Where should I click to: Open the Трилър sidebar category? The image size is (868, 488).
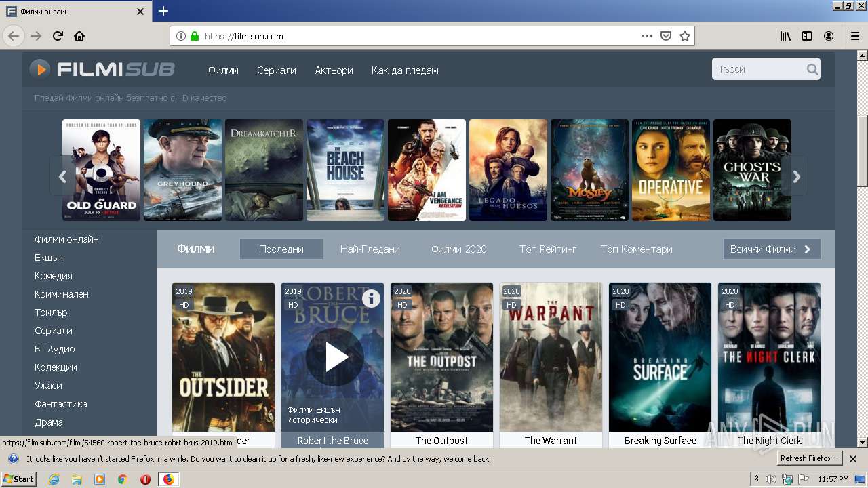51,312
